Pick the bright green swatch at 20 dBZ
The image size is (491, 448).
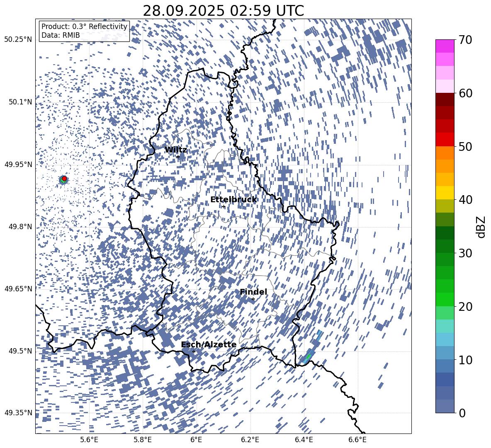[445, 299]
